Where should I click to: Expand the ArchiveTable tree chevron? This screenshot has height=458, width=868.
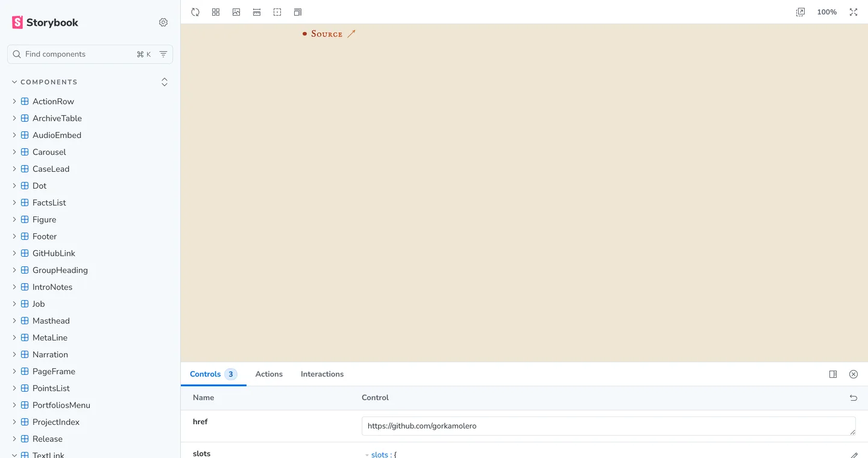tap(14, 118)
